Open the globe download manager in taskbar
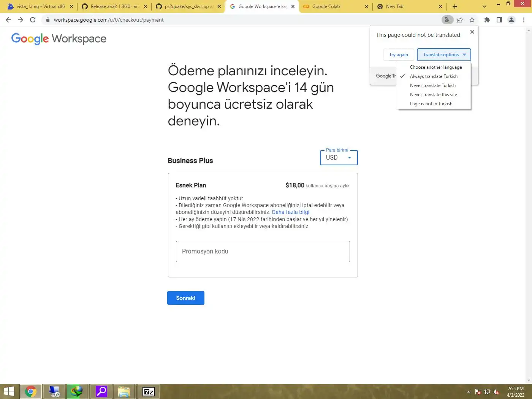The image size is (532, 399). click(77, 391)
